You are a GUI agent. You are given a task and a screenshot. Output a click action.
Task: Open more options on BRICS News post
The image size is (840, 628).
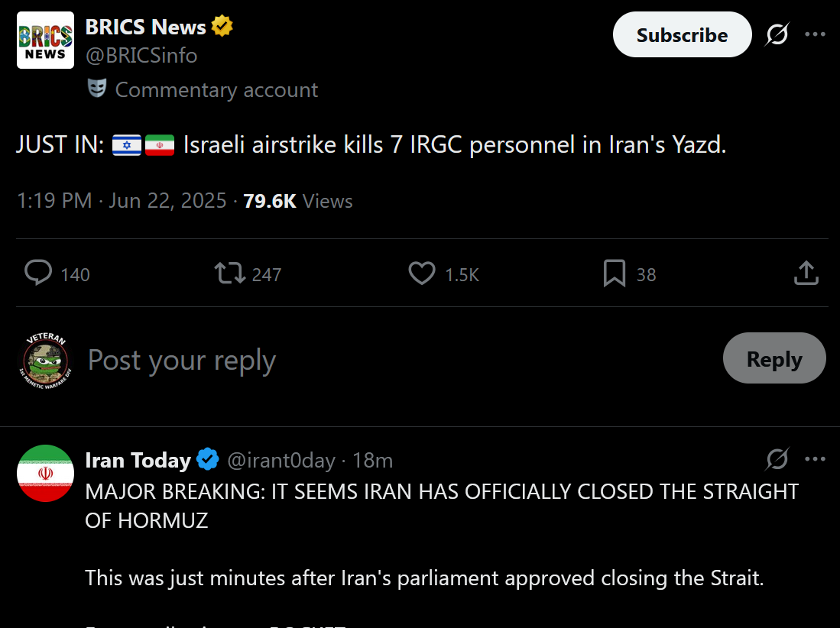click(x=815, y=34)
